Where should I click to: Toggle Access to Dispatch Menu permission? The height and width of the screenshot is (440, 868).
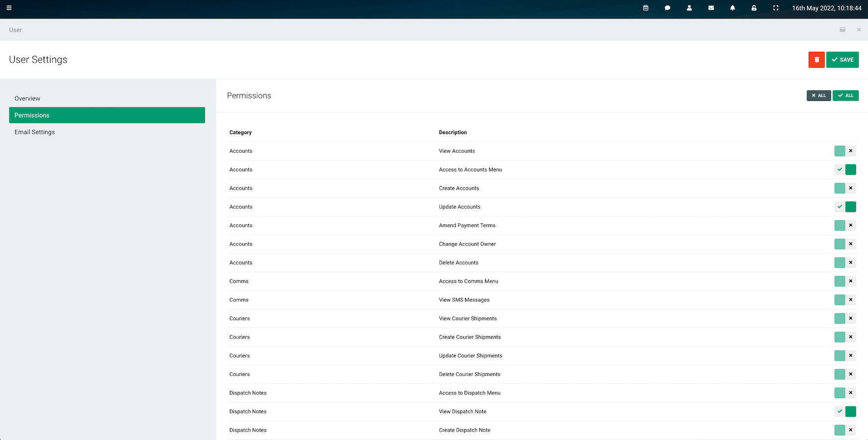(845, 393)
